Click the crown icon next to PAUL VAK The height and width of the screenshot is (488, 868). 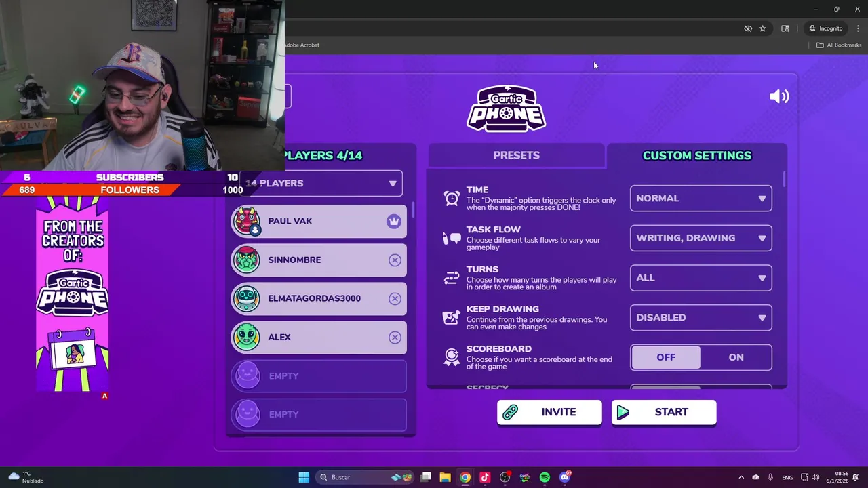click(x=394, y=221)
